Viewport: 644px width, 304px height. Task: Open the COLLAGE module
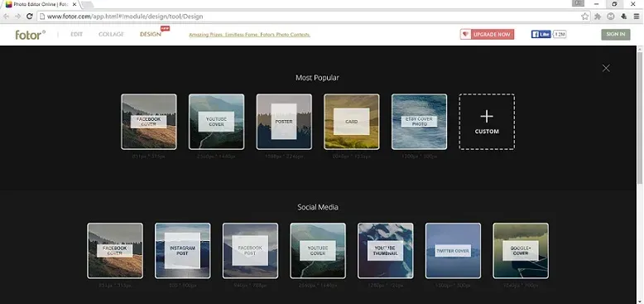tap(111, 35)
